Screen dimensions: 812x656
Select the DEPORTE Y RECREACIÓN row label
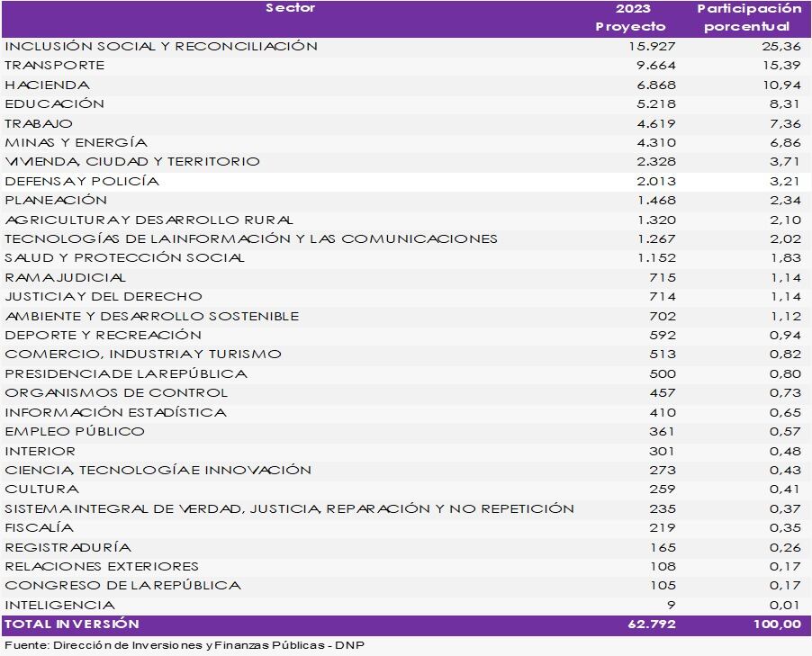tap(104, 335)
